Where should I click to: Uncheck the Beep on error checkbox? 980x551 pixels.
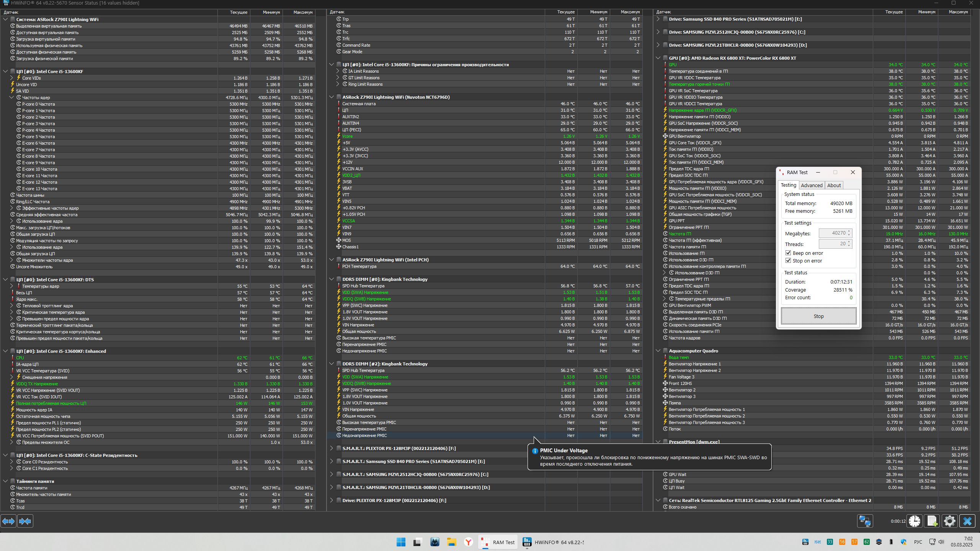pyautogui.click(x=788, y=253)
